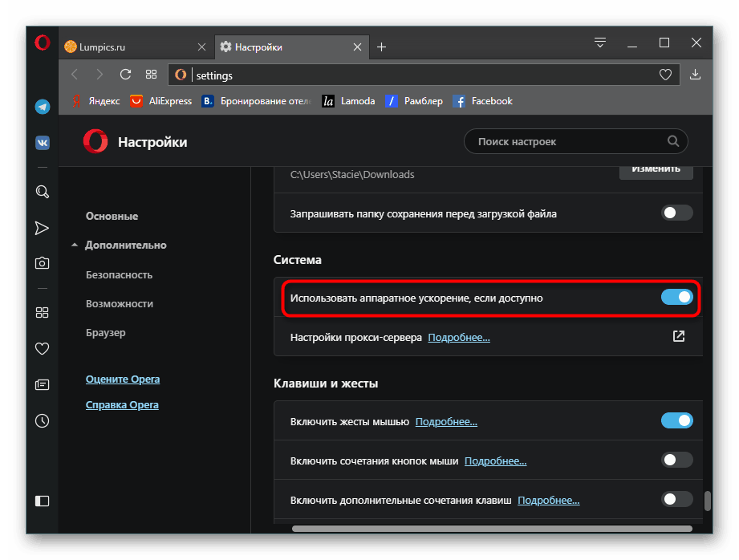Switch to the Lumpics.ru tab
This screenshot has width=739, height=560.
click(136, 47)
